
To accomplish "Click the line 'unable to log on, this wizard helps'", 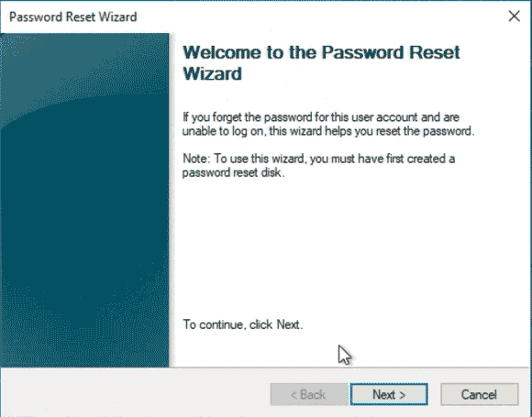I will [x=328, y=131].
